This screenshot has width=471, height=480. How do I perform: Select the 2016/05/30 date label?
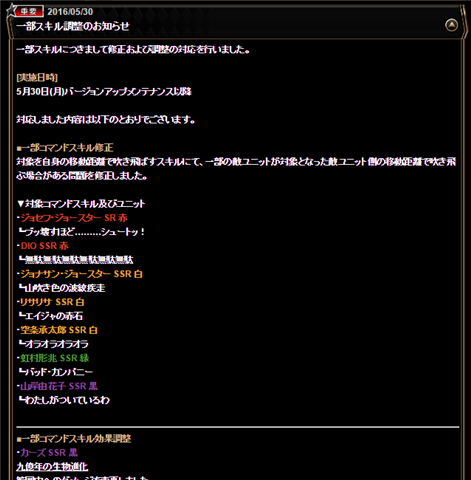pyautogui.click(x=70, y=12)
